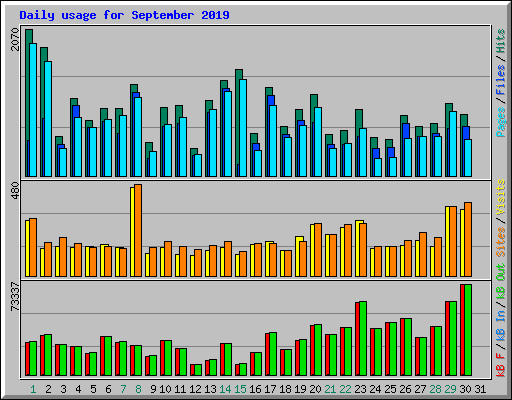Click day label '13' on x-axis
This screenshot has width=512, height=400.
click(210, 389)
